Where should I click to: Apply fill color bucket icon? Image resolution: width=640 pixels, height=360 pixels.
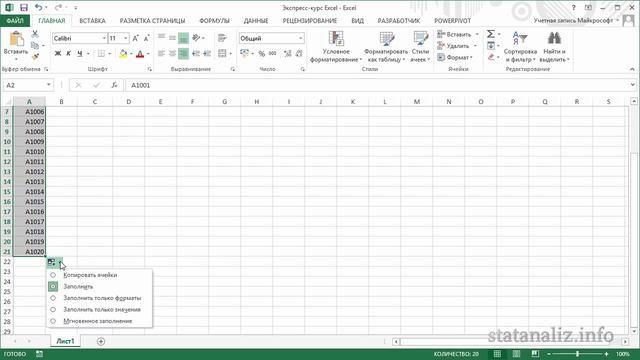tap(123, 53)
